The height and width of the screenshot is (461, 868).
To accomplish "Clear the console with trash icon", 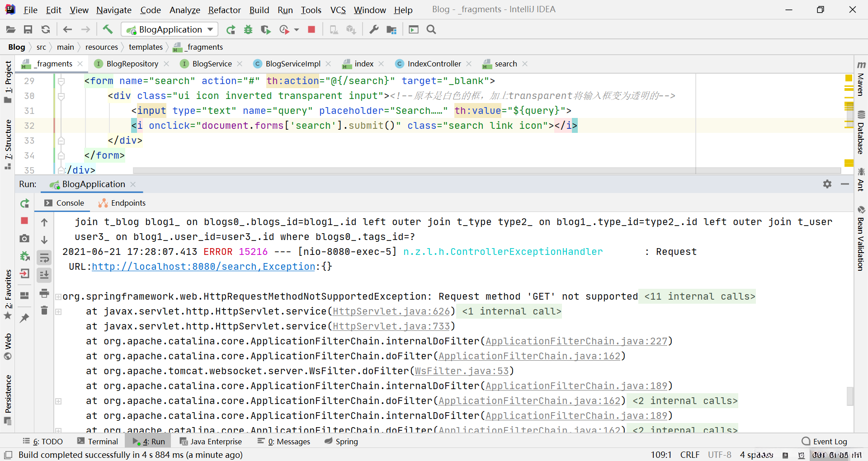I will 44,310.
